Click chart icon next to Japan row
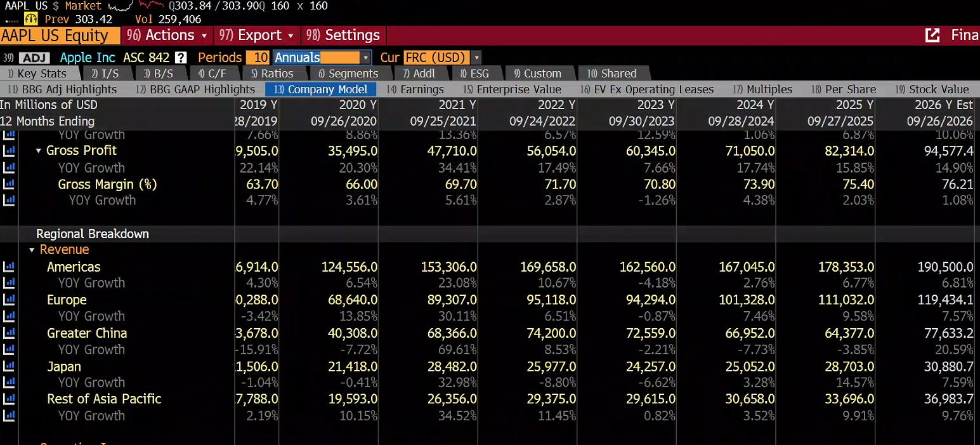This screenshot has height=445, width=980. click(x=9, y=366)
